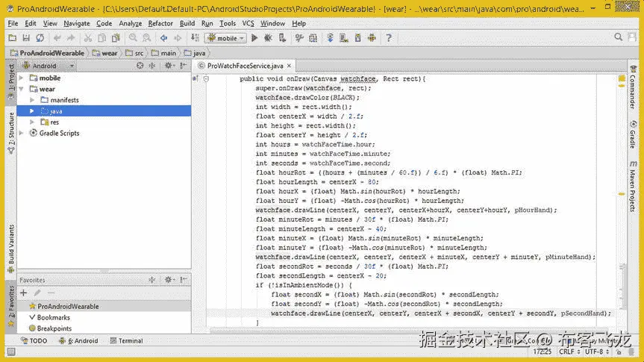This screenshot has height=362, width=644.
Task: Toggle the Gradle tool window on the right
Action: pyautogui.click(x=633, y=135)
